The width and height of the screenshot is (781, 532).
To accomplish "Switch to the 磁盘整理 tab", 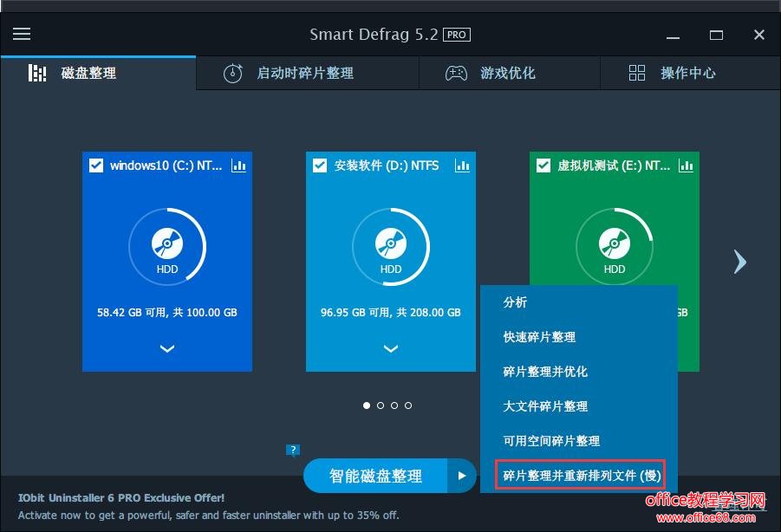I will click(x=98, y=73).
